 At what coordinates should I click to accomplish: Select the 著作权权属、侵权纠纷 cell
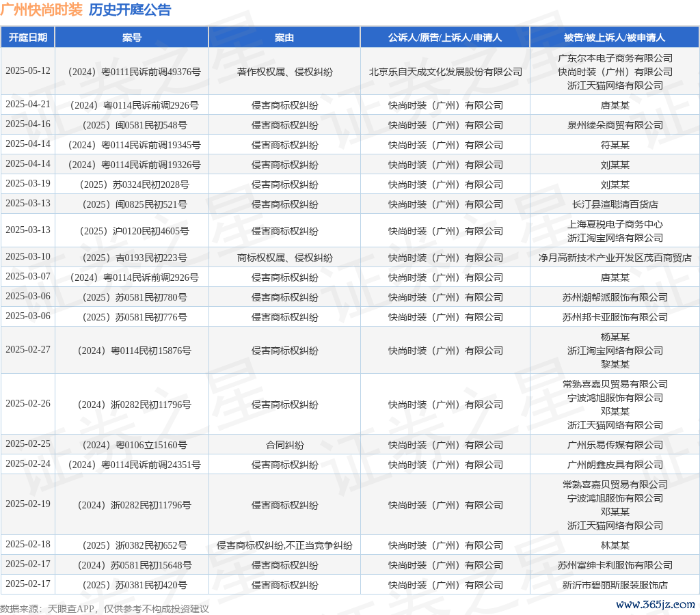(284, 72)
